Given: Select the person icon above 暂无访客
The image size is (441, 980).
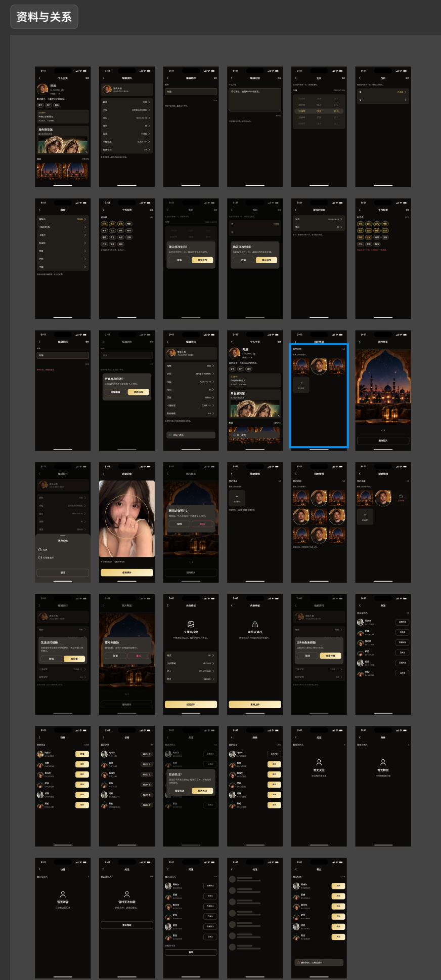Looking at the screenshot, I should coord(63,894).
